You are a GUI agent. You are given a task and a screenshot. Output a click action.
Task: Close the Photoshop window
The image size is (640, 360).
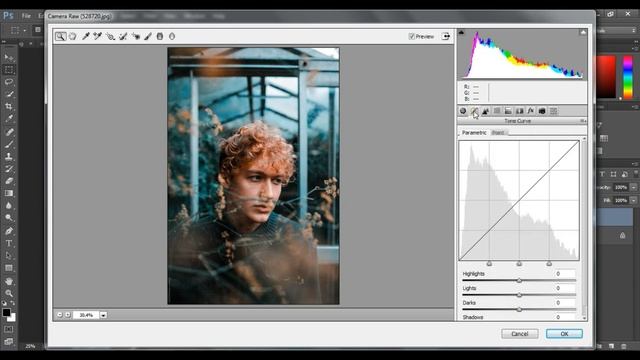[628, 13]
